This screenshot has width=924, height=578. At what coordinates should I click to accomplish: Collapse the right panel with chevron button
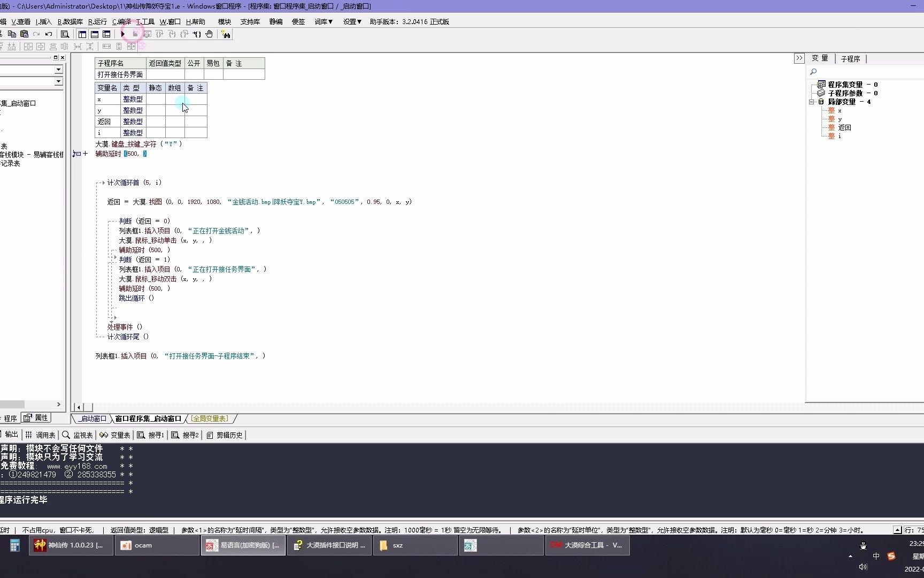(x=799, y=58)
